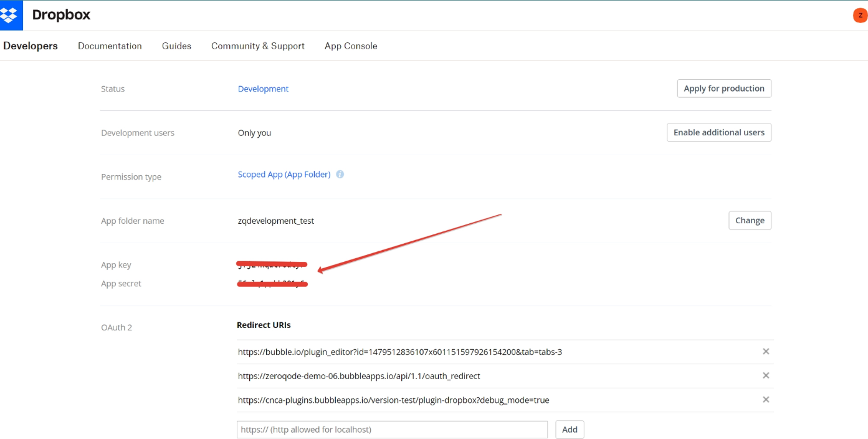Remove the bubble.io plugin_editor redirect URI
This screenshot has height=439, width=868.
(x=766, y=352)
